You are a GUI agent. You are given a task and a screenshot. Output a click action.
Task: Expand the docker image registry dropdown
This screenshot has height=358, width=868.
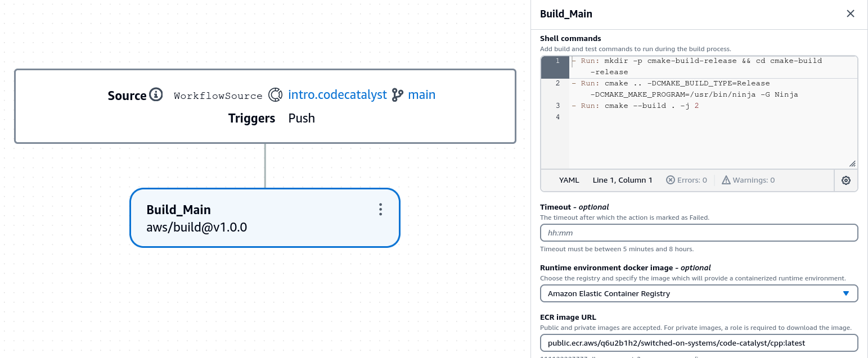pyautogui.click(x=699, y=293)
